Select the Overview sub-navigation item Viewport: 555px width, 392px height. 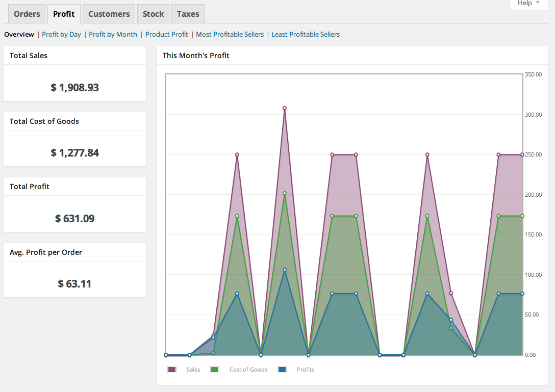pyautogui.click(x=19, y=34)
